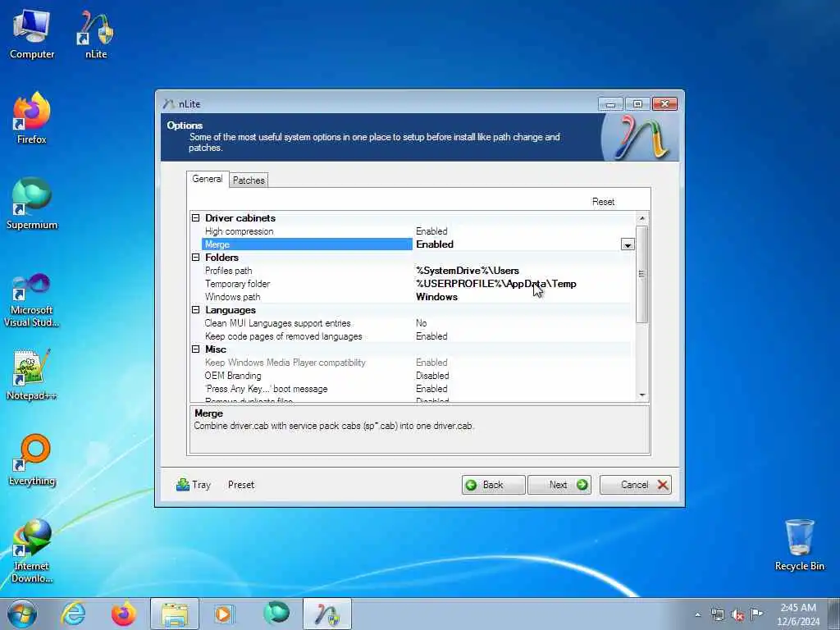Open Windows Explorer from the taskbar
The height and width of the screenshot is (630, 840).
[175, 614]
